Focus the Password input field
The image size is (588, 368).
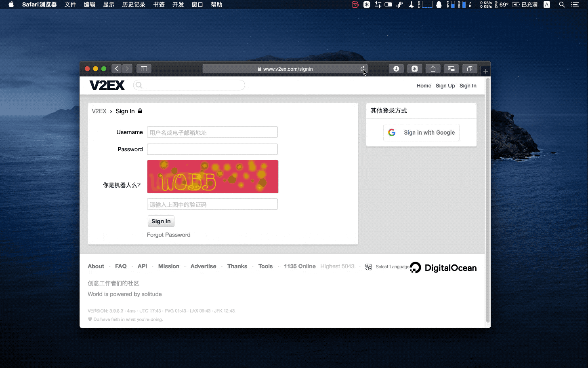(212, 149)
